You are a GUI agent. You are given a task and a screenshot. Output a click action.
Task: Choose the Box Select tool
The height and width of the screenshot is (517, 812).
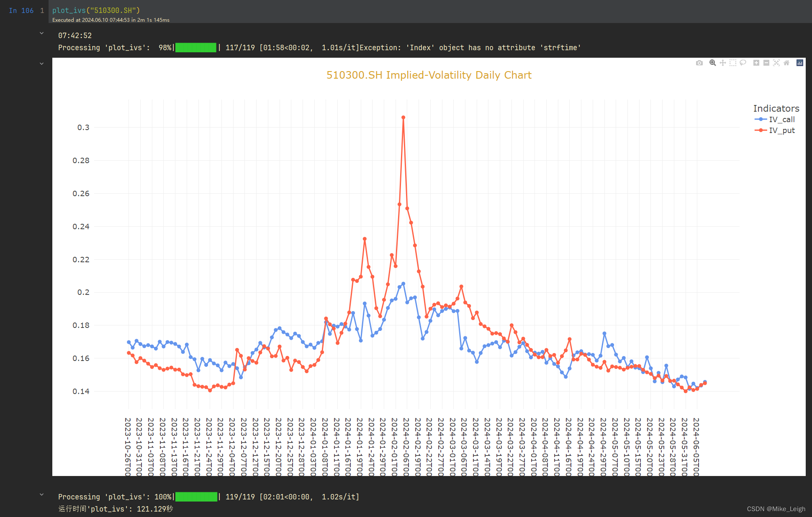[733, 63]
